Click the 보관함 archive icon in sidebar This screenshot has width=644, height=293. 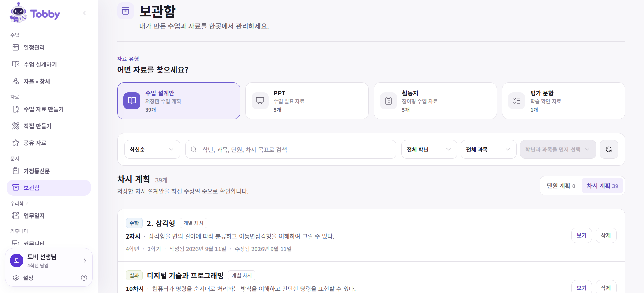[x=16, y=187]
